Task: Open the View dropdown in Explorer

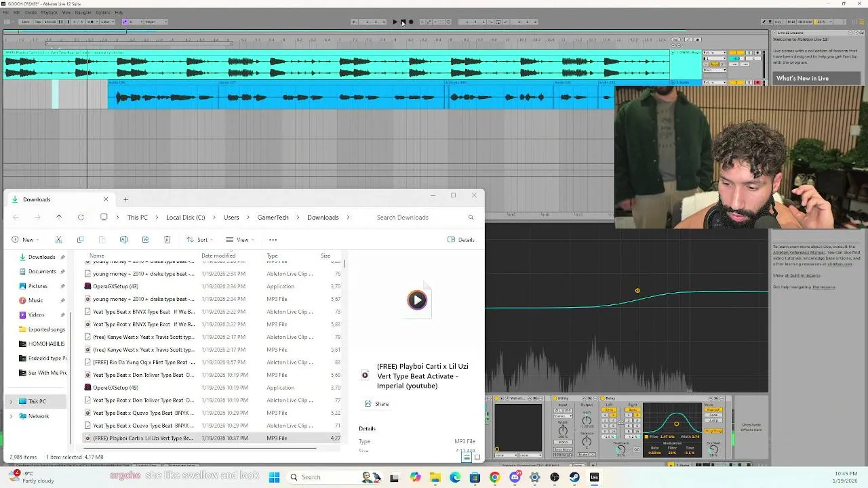Action: tap(239, 239)
